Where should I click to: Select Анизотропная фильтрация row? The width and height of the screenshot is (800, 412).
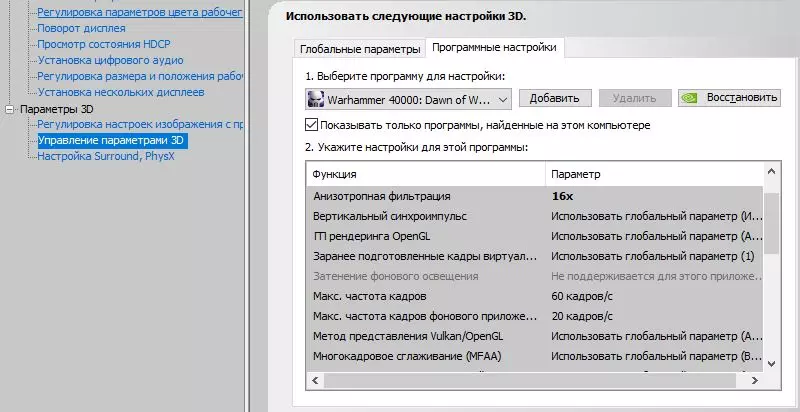534,196
